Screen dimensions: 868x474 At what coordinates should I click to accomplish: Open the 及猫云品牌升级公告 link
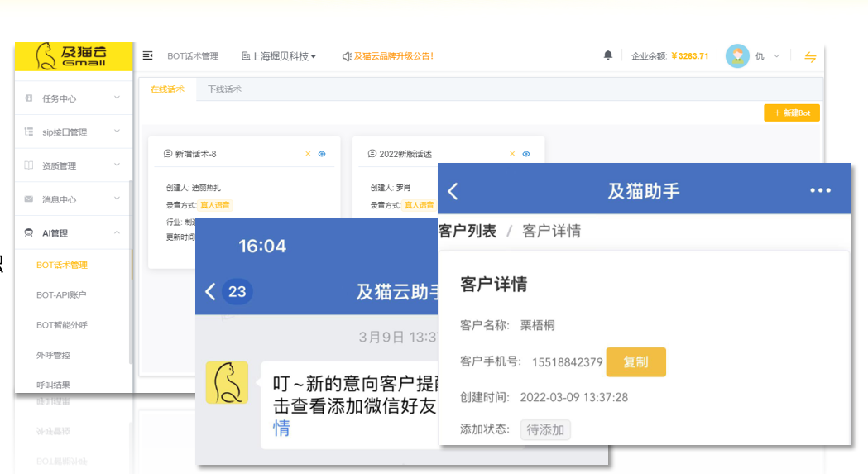[x=394, y=56]
